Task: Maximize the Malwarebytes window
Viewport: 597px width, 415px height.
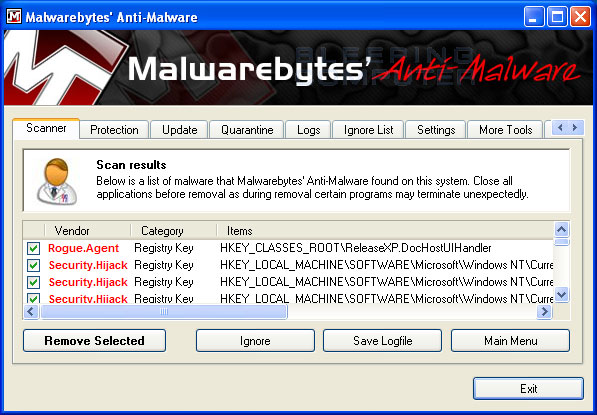Action: click(x=557, y=17)
